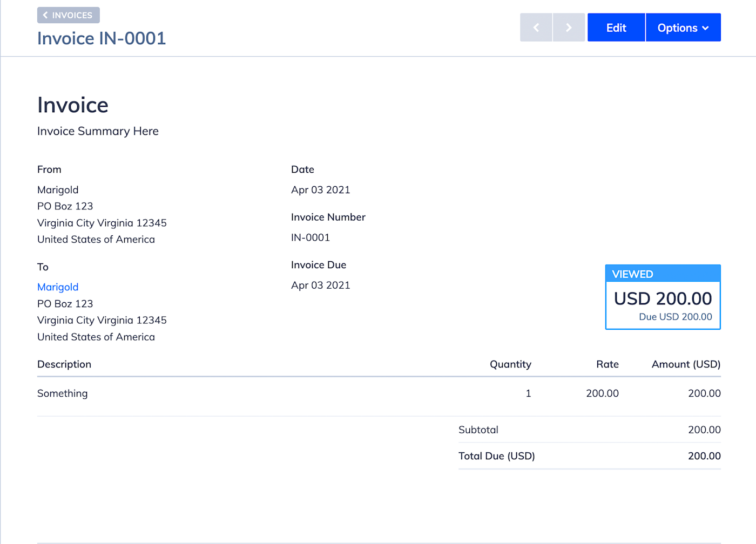The width and height of the screenshot is (756, 544).
Task: Click the 'Invoice IN-0001' page title
Action: coord(102,38)
